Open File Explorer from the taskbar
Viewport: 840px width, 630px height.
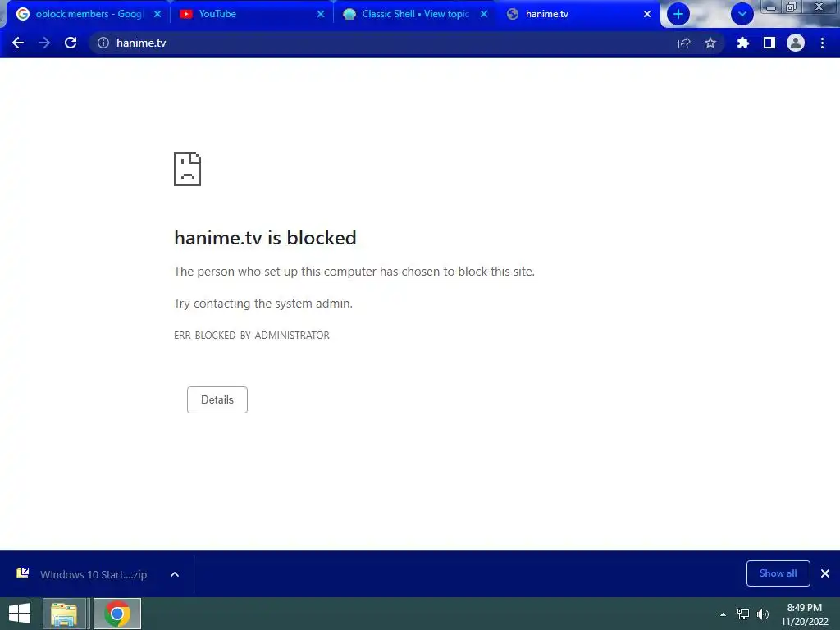click(64, 614)
